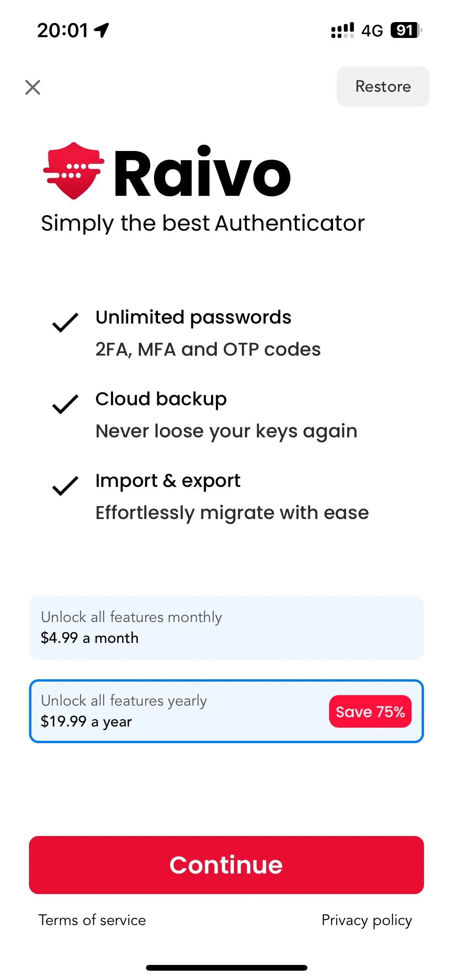Tap the cellular signal bars icon
This screenshot has height=980, width=453.
coord(343,30)
